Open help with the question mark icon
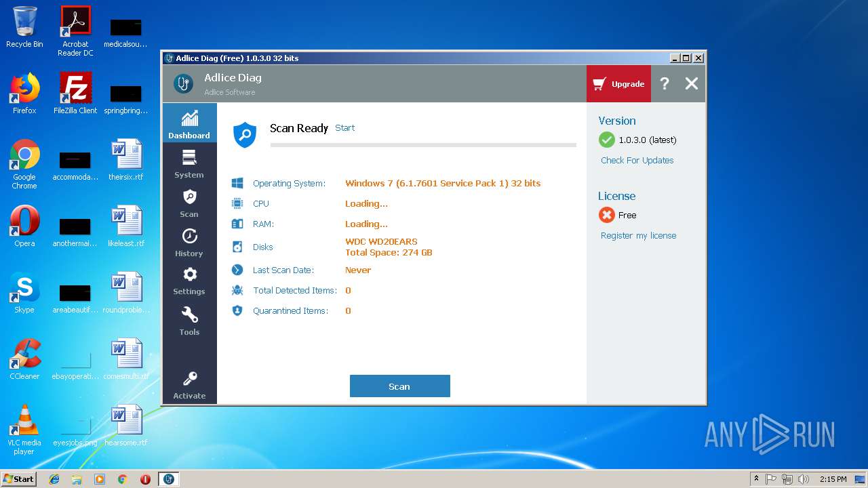The width and height of the screenshot is (868, 488). point(665,83)
